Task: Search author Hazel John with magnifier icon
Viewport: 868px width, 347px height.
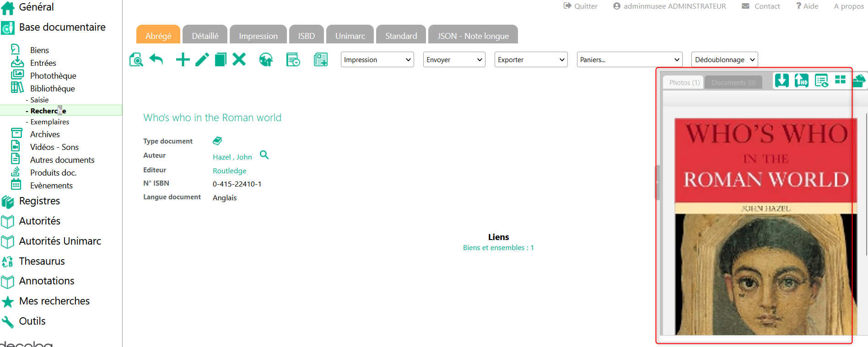Action: click(x=264, y=155)
